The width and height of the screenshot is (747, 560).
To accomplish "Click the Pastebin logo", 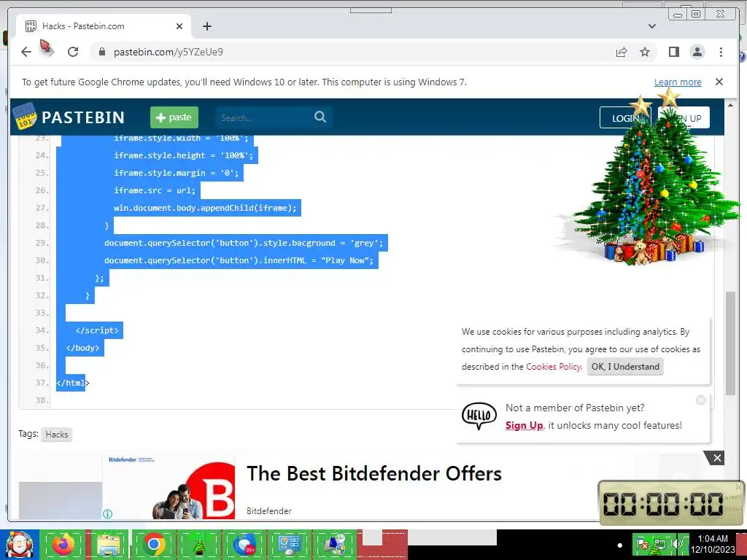I will tap(69, 117).
